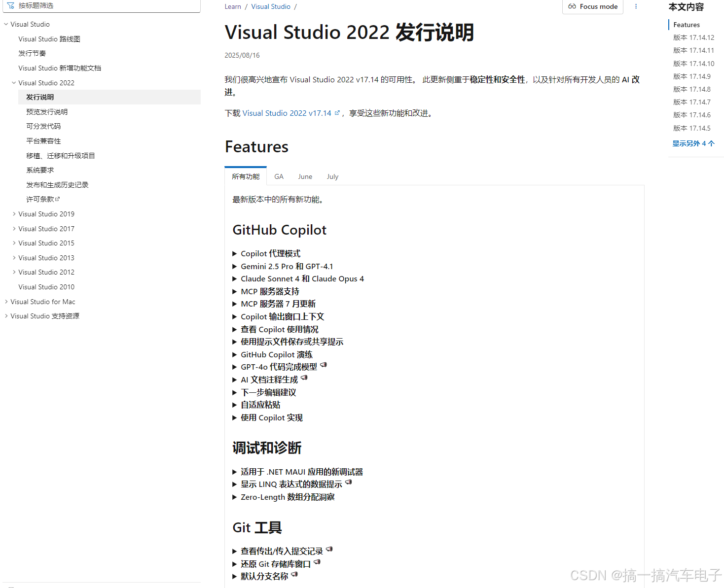The height and width of the screenshot is (588, 724).
Task: Open Visual Studio 路线图 in the sidebar
Action: click(49, 39)
